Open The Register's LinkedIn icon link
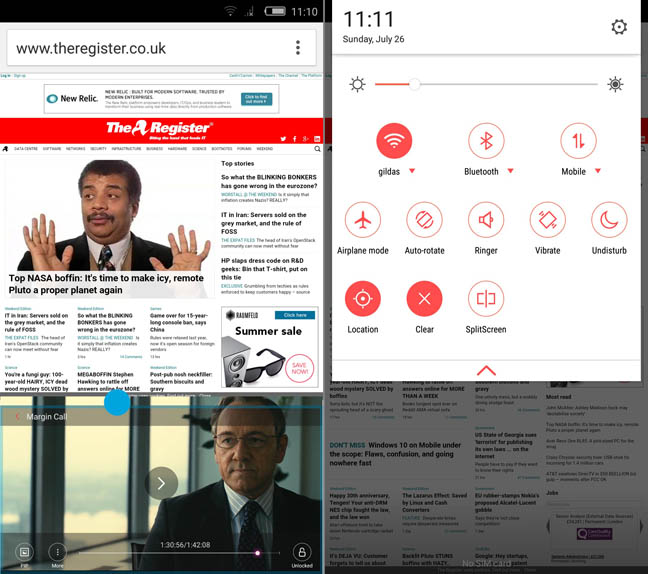This screenshot has width=648, height=574. tap(317, 139)
